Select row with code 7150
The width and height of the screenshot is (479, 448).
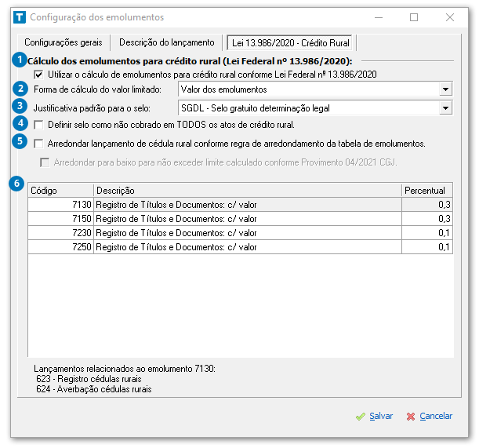pyautogui.click(x=240, y=219)
